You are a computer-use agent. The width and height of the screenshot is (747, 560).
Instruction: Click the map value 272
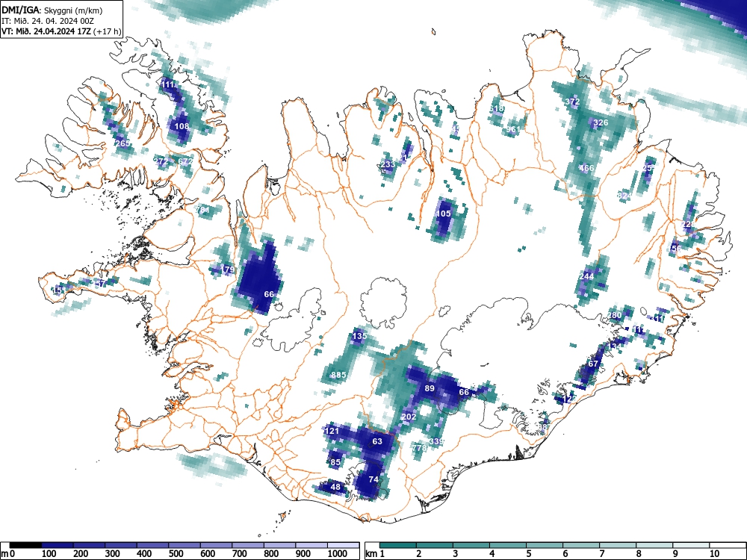tap(161, 162)
